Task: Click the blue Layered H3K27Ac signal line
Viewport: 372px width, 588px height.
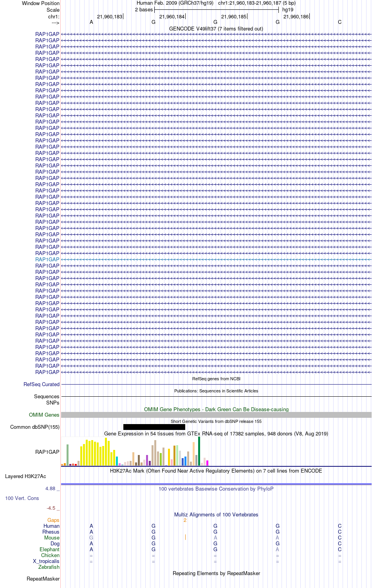Action: [x=216, y=484]
